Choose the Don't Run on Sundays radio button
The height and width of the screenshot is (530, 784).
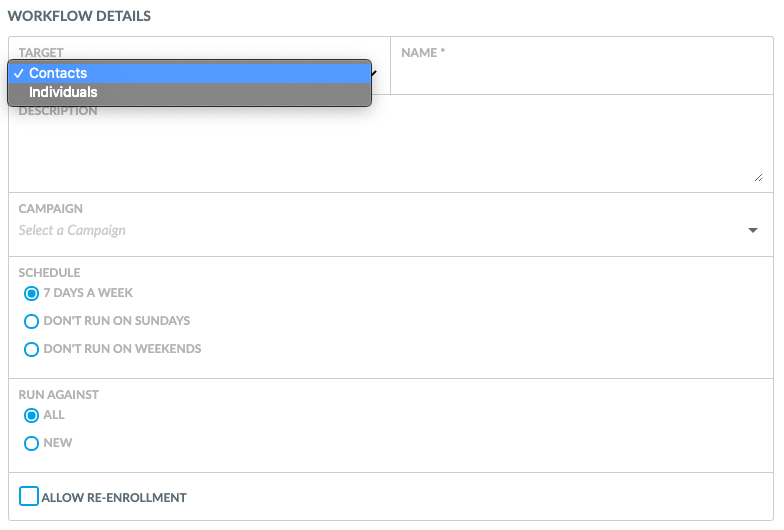(32, 322)
